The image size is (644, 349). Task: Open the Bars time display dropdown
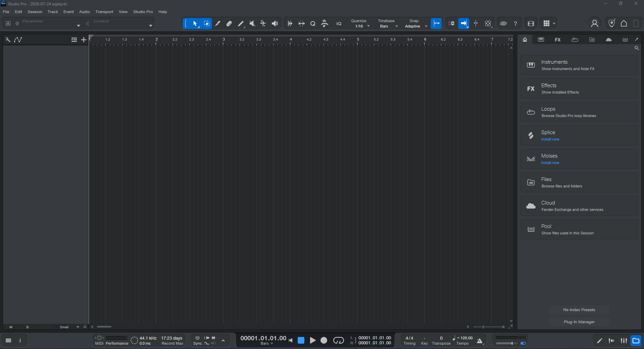[x=267, y=344]
